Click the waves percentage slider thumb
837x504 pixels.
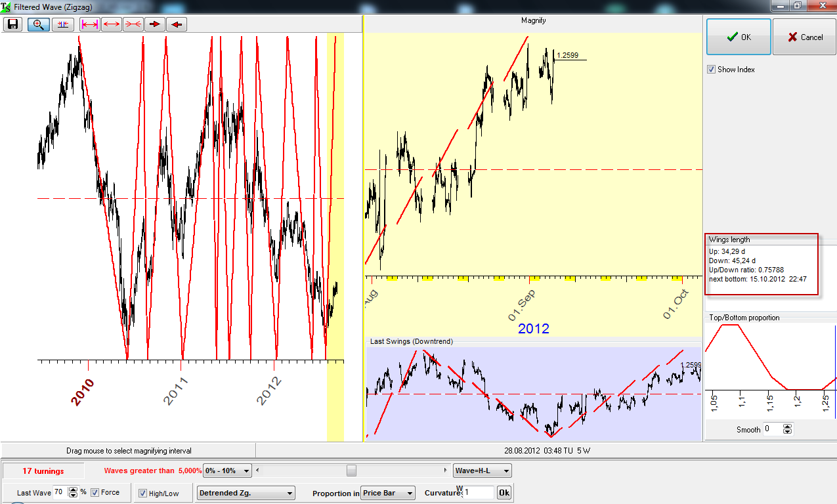(x=351, y=471)
